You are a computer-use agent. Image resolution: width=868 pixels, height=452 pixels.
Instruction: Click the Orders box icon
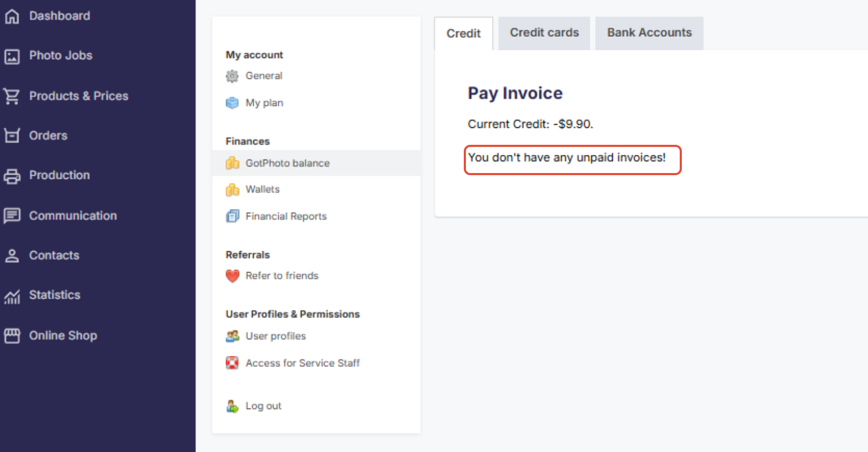coord(12,136)
